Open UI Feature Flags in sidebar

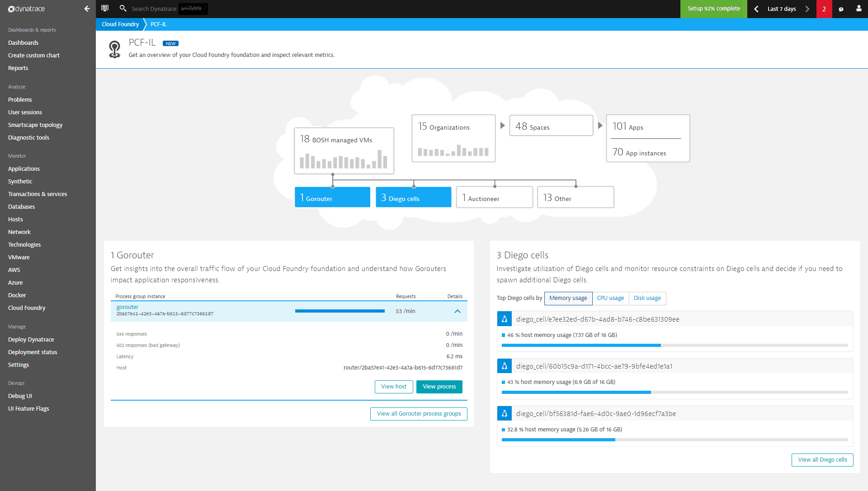(28, 409)
